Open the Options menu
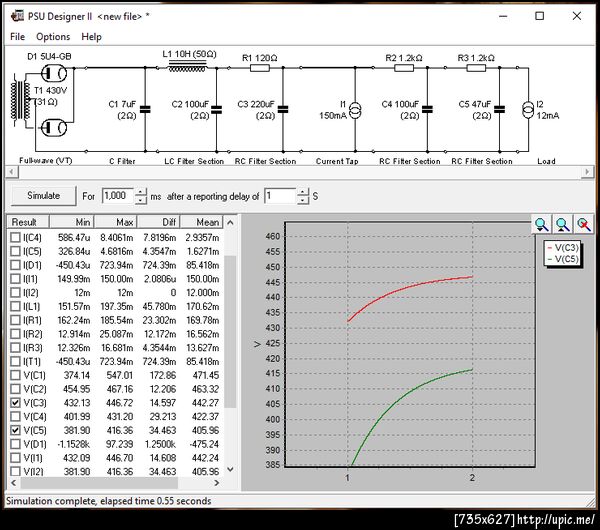This screenshot has width=600, height=530. click(x=53, y=37)
